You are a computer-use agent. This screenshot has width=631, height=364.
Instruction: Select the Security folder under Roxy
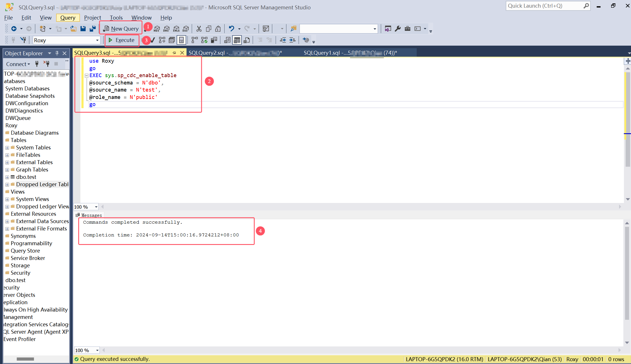coord(20,273)
